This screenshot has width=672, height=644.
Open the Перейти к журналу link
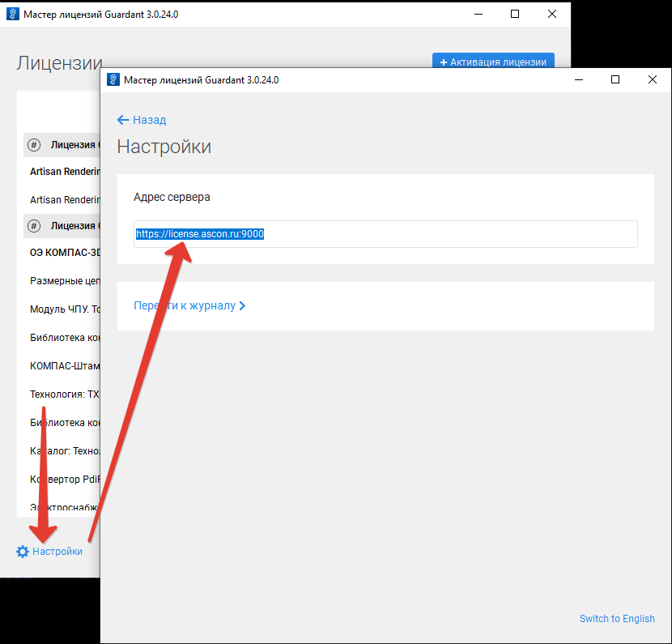(185, 306)
